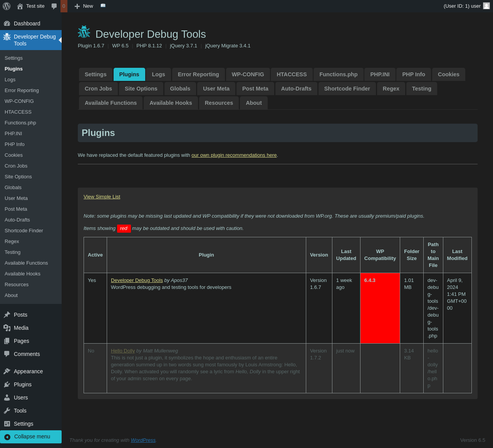493x448 pixels.
Task: Click the book icon in admin bar
Action: point(103,6)
